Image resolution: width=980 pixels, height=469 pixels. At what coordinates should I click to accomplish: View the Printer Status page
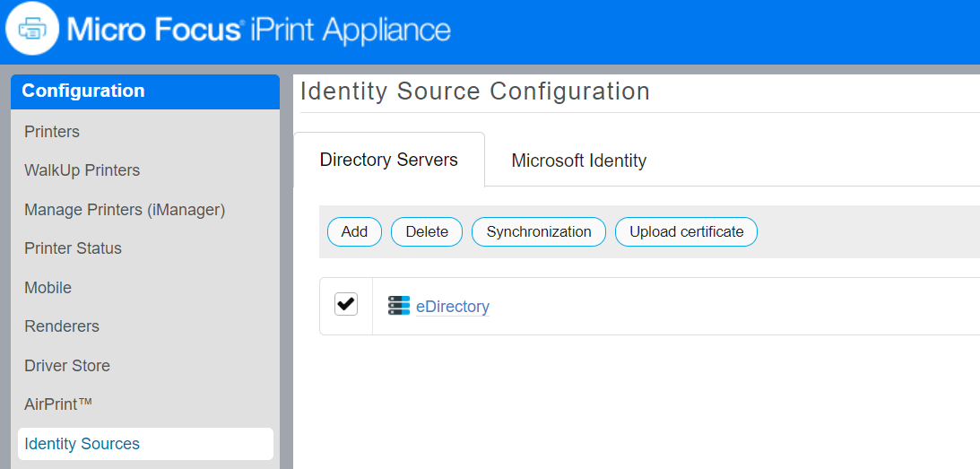(73, 248)
